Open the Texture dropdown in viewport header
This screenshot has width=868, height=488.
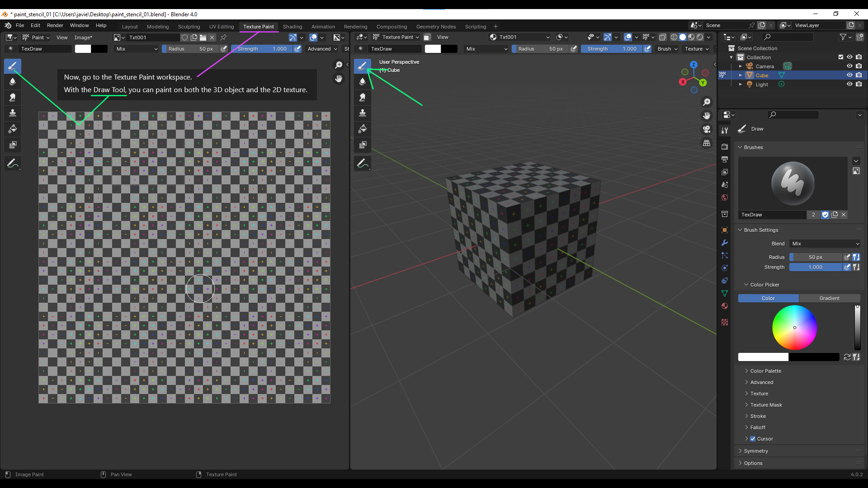point(697,49)
